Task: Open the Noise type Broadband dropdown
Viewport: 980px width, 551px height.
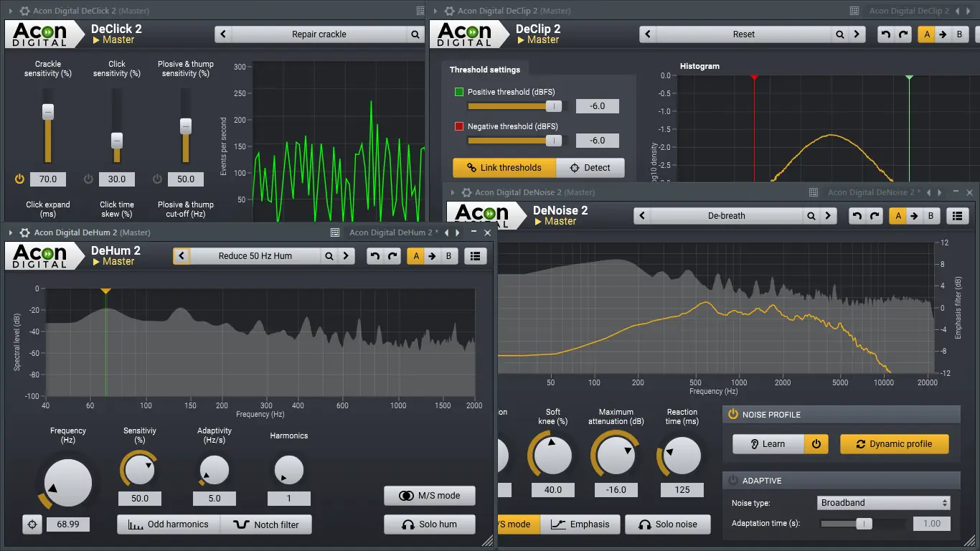Action: [x=885, y=503]
